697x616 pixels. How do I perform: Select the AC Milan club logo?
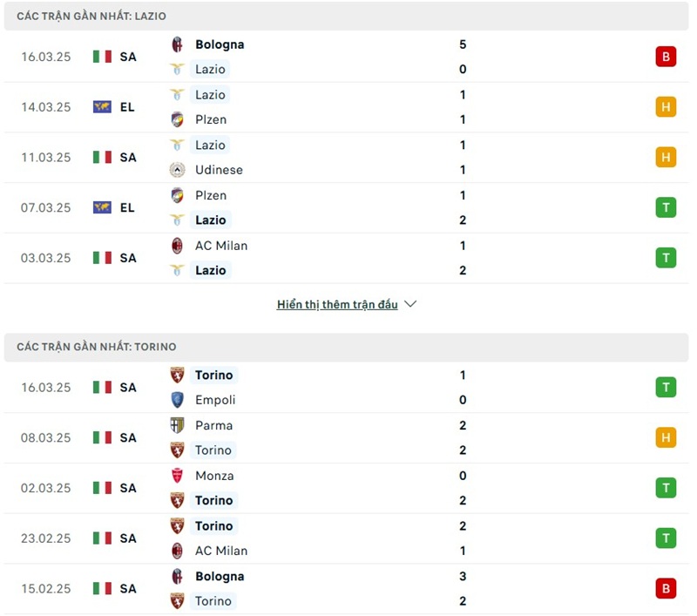pos(179,246)
